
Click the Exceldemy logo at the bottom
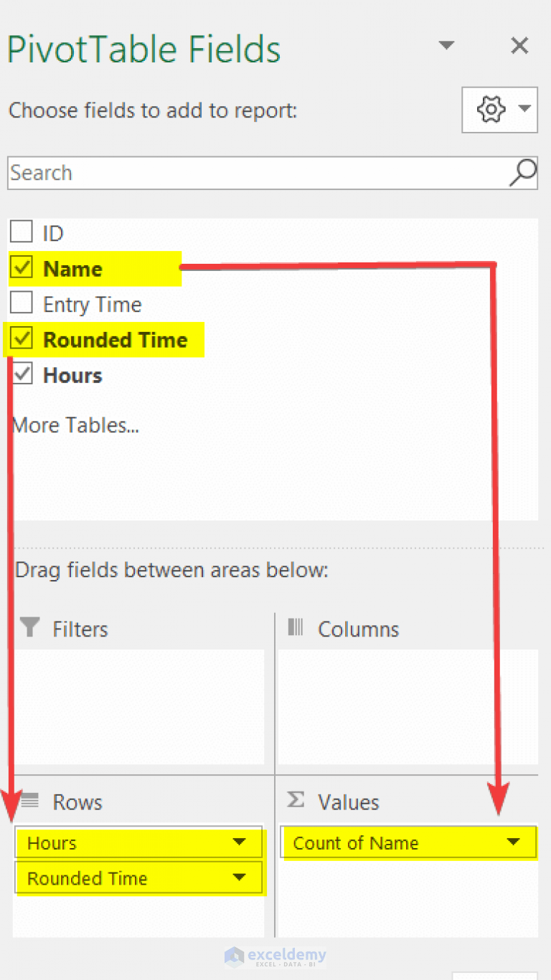pos(275,956)
